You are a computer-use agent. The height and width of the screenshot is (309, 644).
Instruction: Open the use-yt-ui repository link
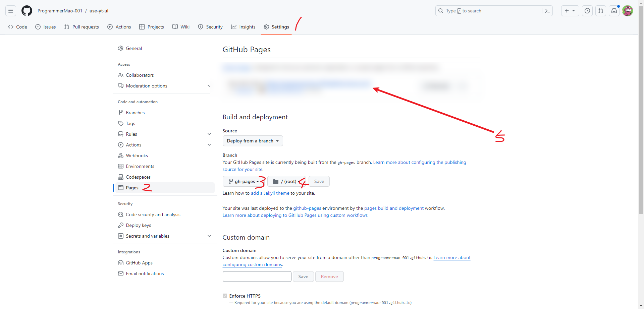pos(99,11)
